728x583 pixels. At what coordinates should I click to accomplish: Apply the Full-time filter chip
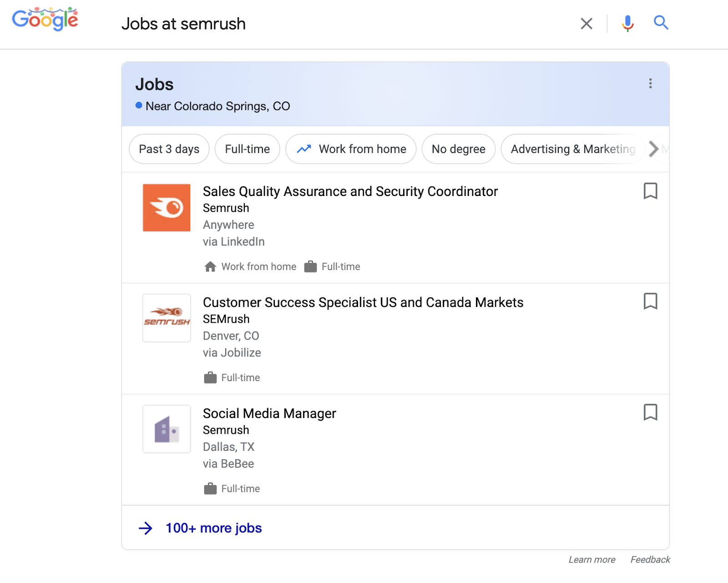pyautogui.click(x=247, y=149)
